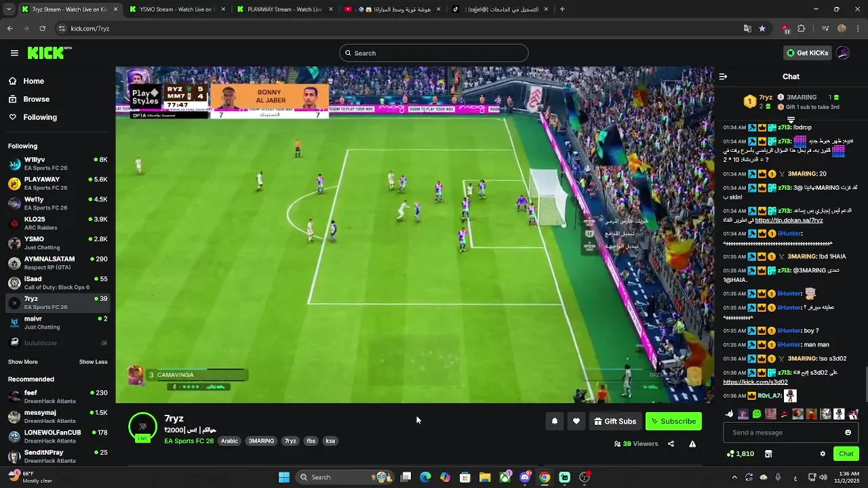
Task: Open W1llyv channel in the following list
Action: click(x=58, y=163)
